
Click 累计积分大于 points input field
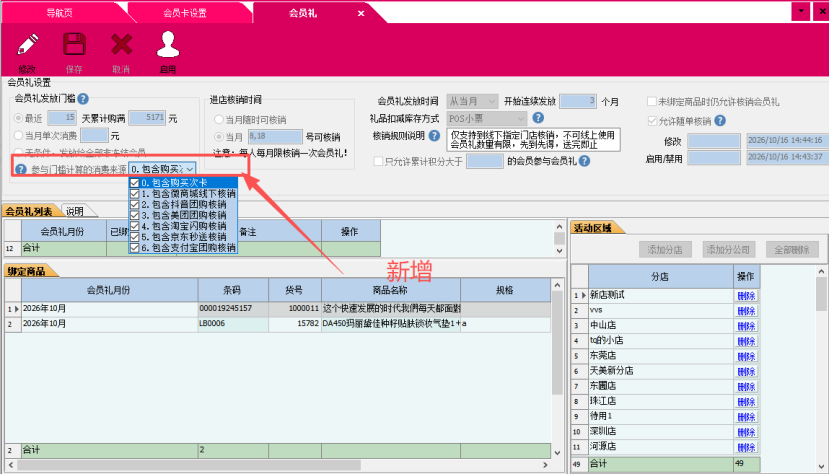(485, 161)
